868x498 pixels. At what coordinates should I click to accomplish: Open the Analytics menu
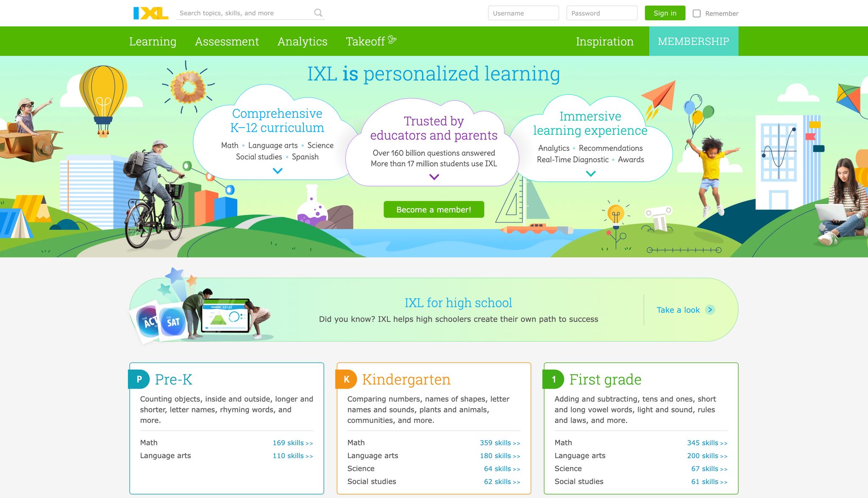click(x=302, y=42)
